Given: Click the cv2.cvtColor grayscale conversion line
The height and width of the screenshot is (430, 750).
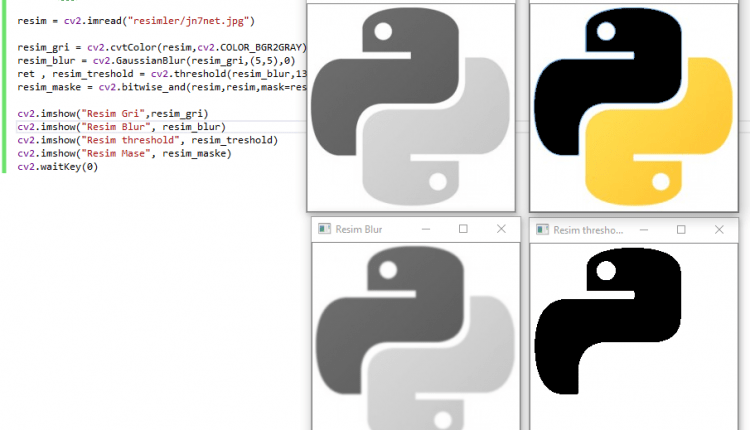Looking at the screenshot, I should [162, 47].
